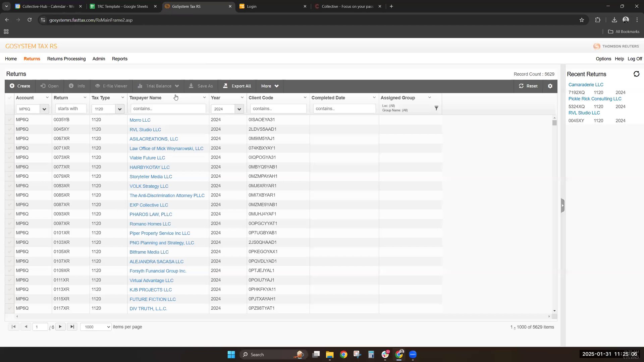Click the grid settings gear icon
Image resolution: width=644 pixels, height=362 pixels.
click(x=550, y=86)
